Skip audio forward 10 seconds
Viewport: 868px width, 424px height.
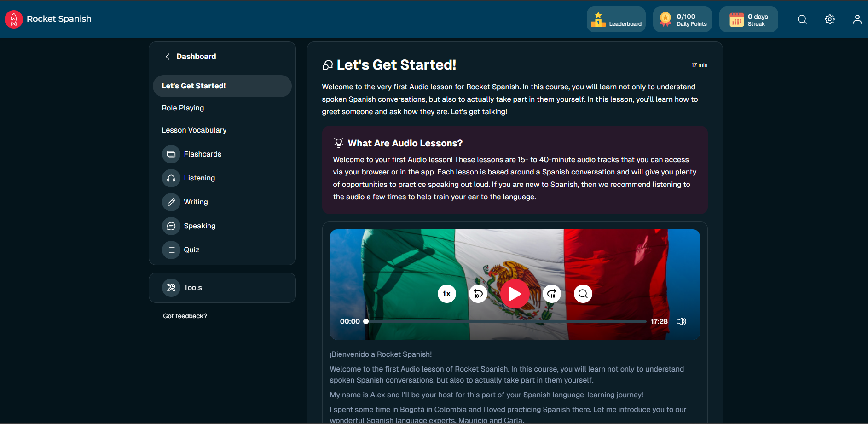click(x=552, y=294)
